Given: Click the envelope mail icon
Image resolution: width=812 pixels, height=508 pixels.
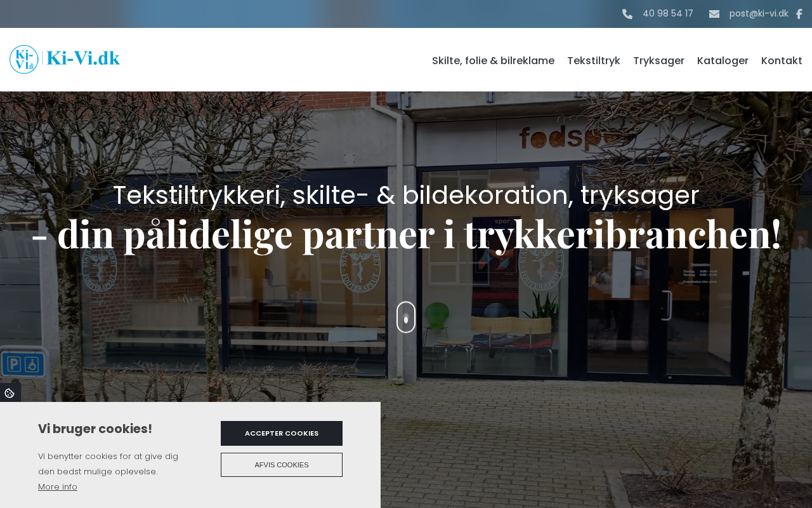Looking at the screenshot, I should pos(714,14).
